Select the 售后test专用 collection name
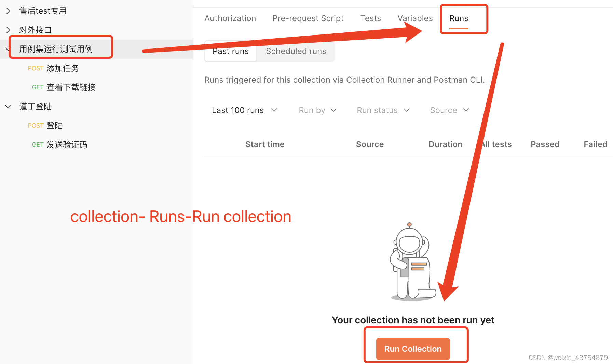The image size is (613, 364). 43,11
